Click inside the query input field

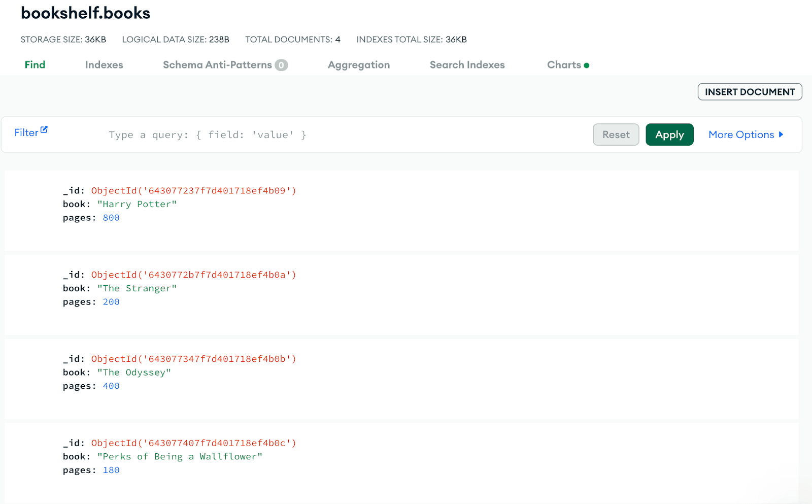click(x=304, y=135)
